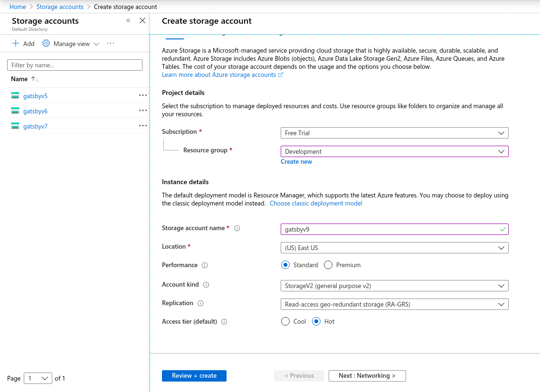540x392 pixels.
Task: Click Review + create button
Action: [194, 376]
